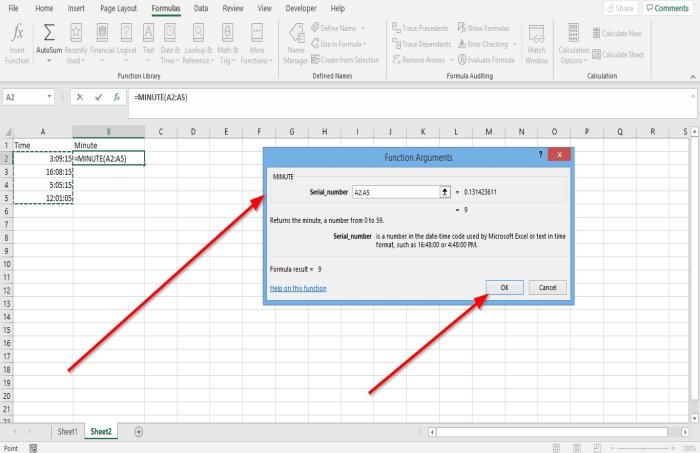
Task: Click Evaluate Formula
Action: pyautogui.click(x=486, y=59)
